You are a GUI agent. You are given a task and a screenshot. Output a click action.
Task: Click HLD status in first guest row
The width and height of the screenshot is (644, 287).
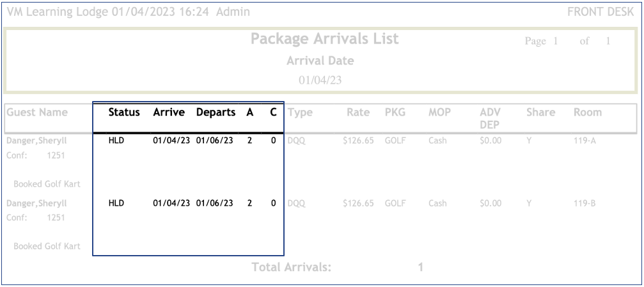(116, 139)
